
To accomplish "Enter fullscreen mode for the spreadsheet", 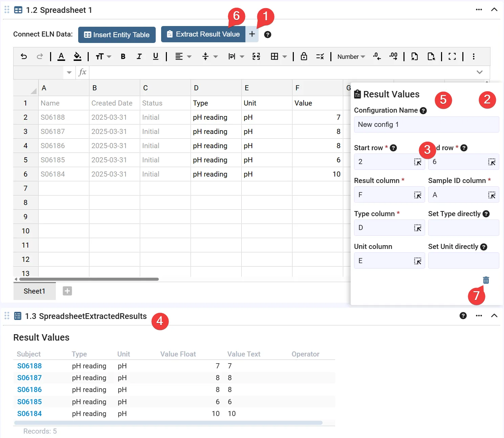I will pos(452,56).
